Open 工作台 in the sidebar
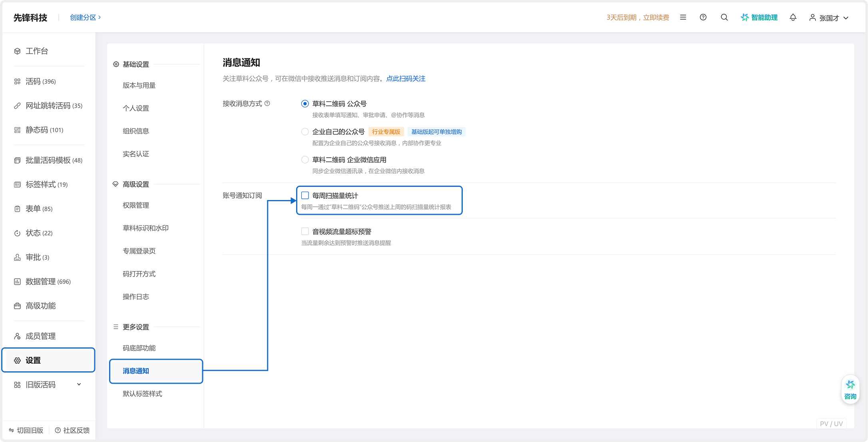The height and width of the screenshot is (442, 868). (36, 51)
